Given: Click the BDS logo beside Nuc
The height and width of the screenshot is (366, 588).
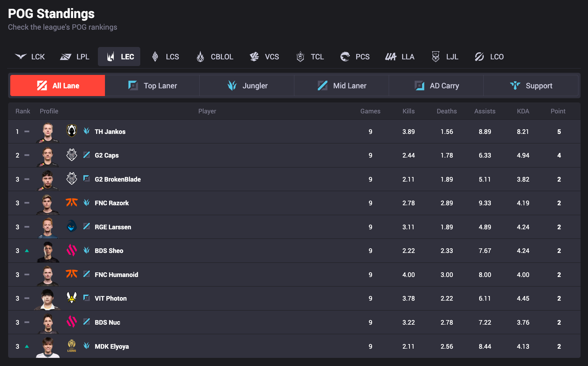Looking at the screenshot, I should click(x=72, y=321).
